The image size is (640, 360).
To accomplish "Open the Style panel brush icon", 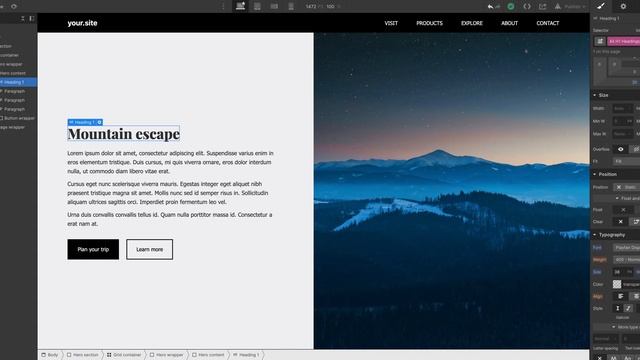I will coord(601,6).
